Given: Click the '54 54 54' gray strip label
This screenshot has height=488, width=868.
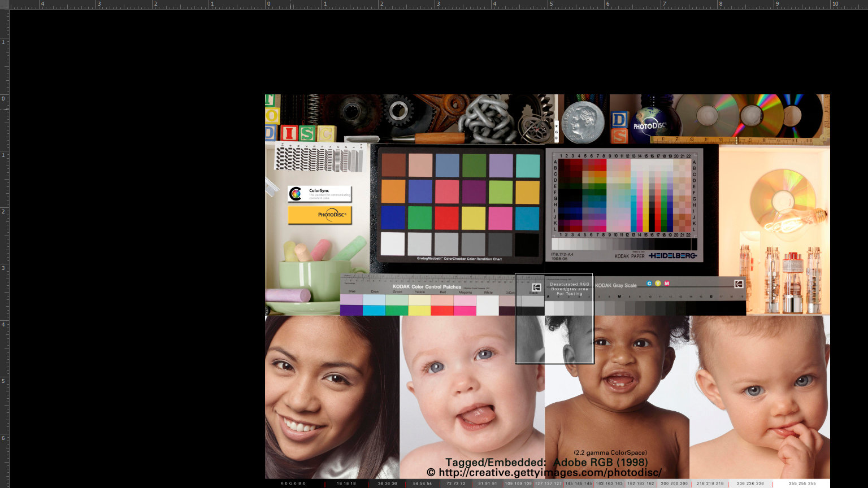Looking at the screenshot, I should tap(422, 483).
